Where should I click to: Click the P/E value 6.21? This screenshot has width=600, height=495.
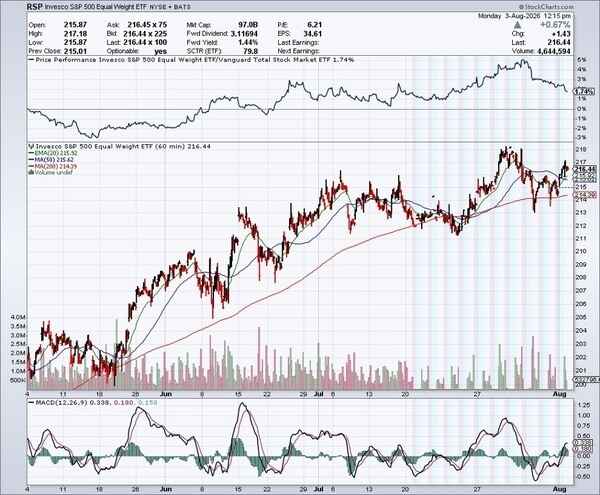point(315,25)
